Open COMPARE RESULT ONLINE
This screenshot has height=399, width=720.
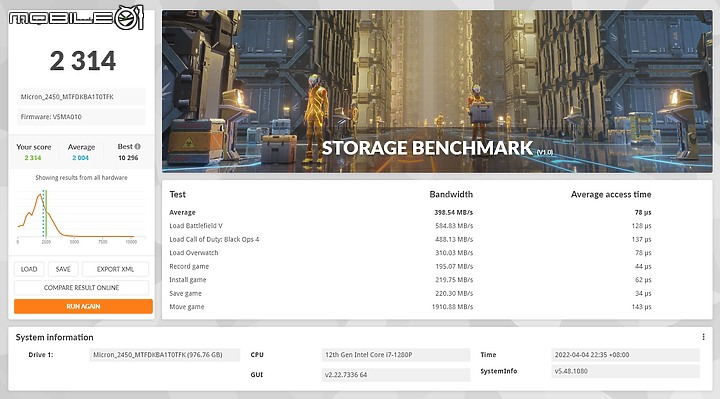(81, 287)
